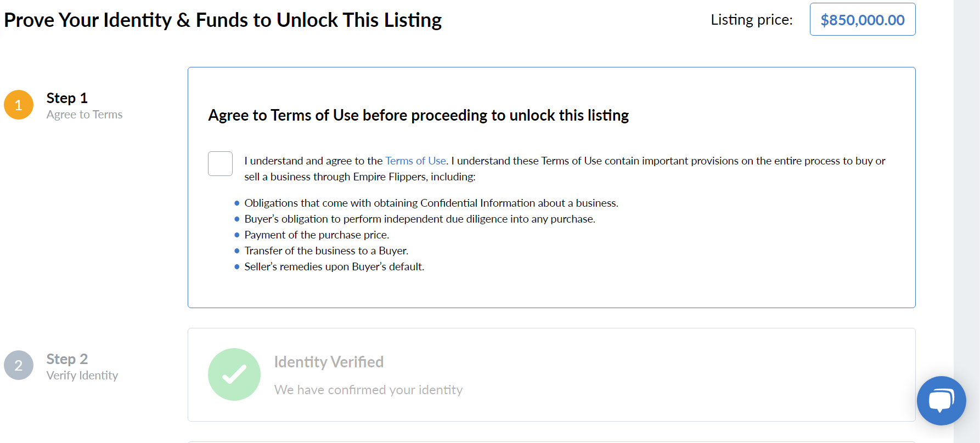Open the chat support widget
This screenshot has height=443, width=980.
(941, 401)
